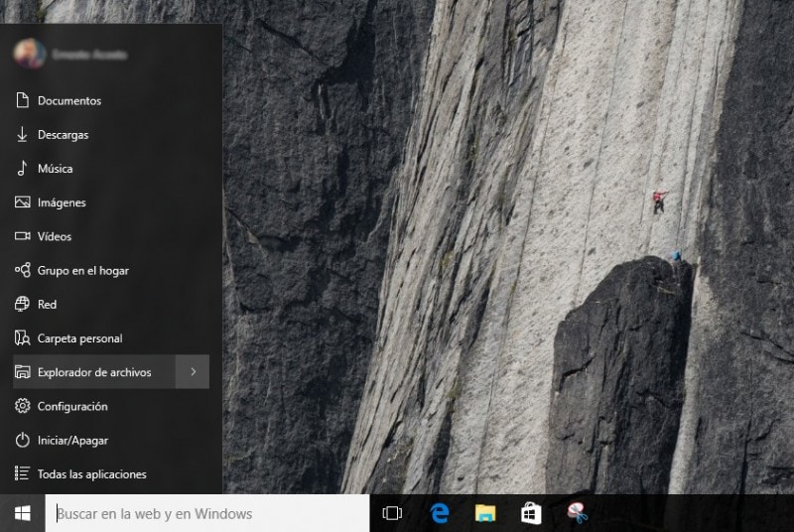Viewport: 794px width, 532px height.
Task: Click the blurred user account avatar
Action: 30,54
